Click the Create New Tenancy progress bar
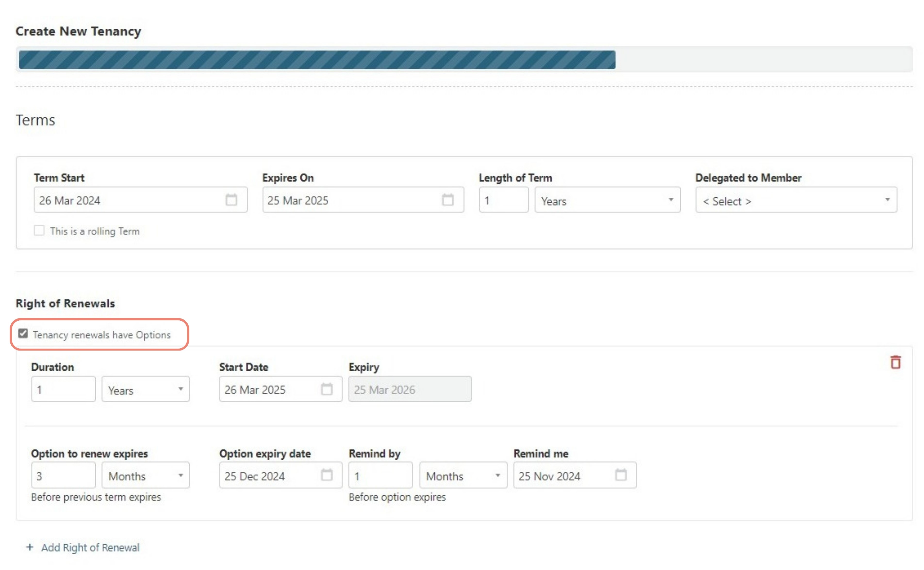 [464, 60]
